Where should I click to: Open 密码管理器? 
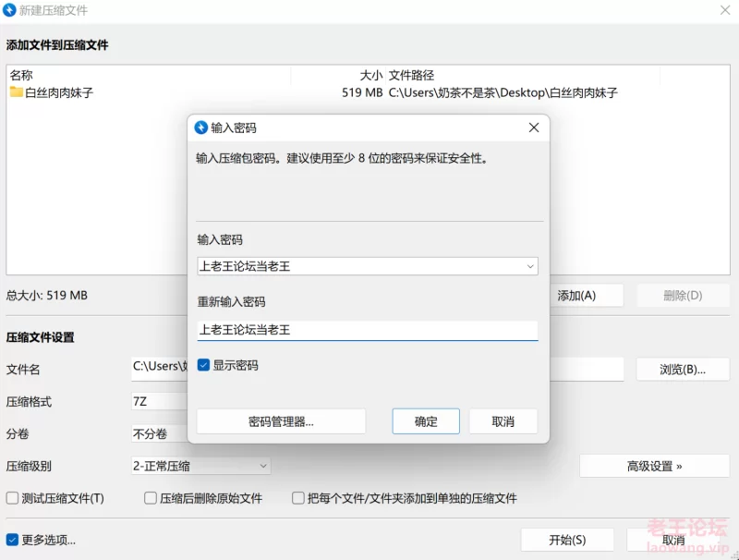point(281,421)
